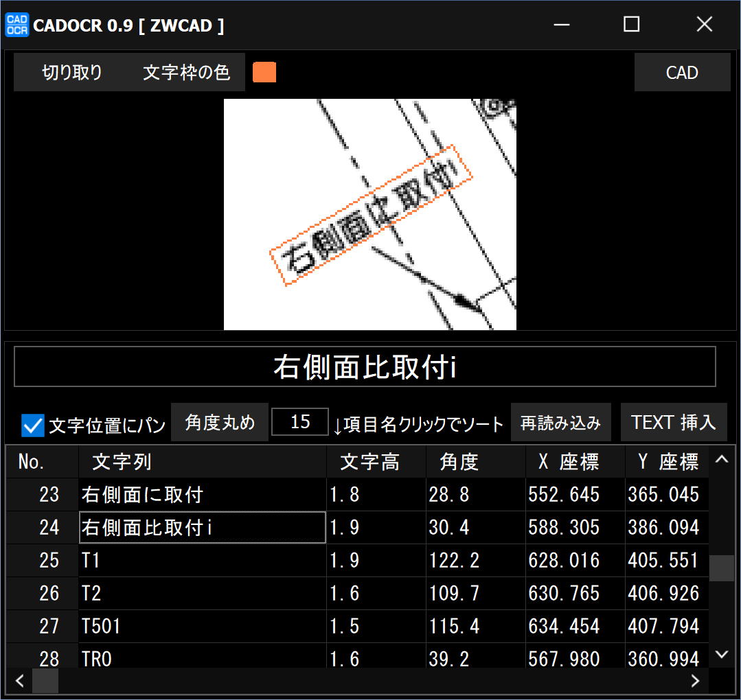Click the CADOCR app icon in title bar
This screenshot has width=741, height=700.
[x=16, y=25]
